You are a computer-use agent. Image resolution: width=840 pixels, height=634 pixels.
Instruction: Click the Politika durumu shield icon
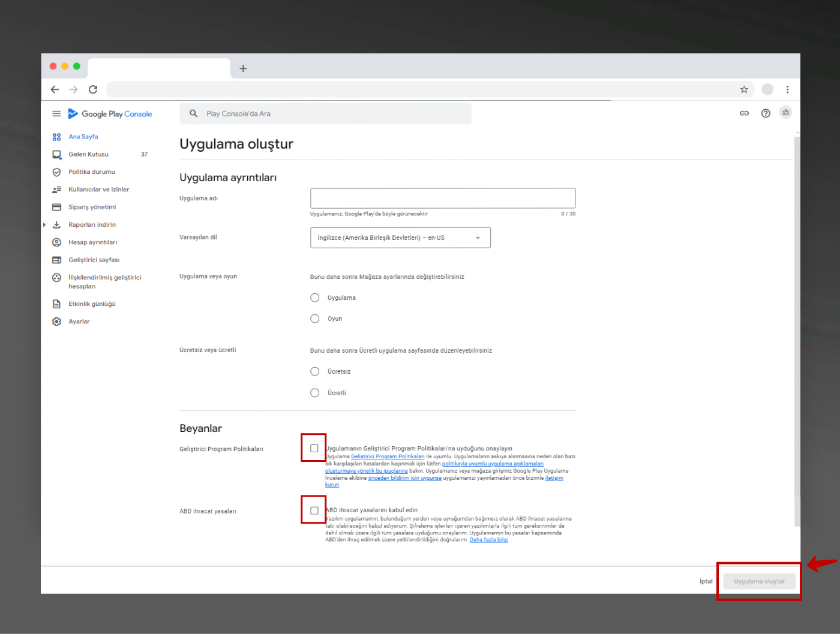coord(56,172)
